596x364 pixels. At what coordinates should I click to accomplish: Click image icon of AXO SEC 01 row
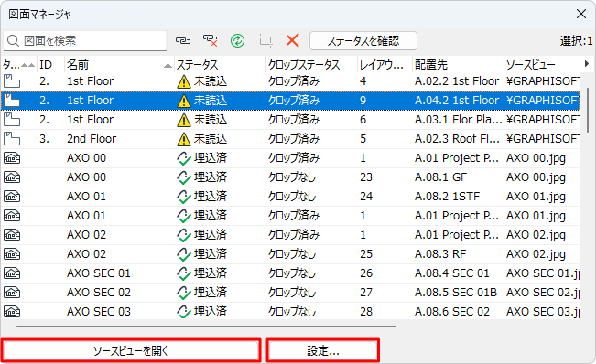12,273
